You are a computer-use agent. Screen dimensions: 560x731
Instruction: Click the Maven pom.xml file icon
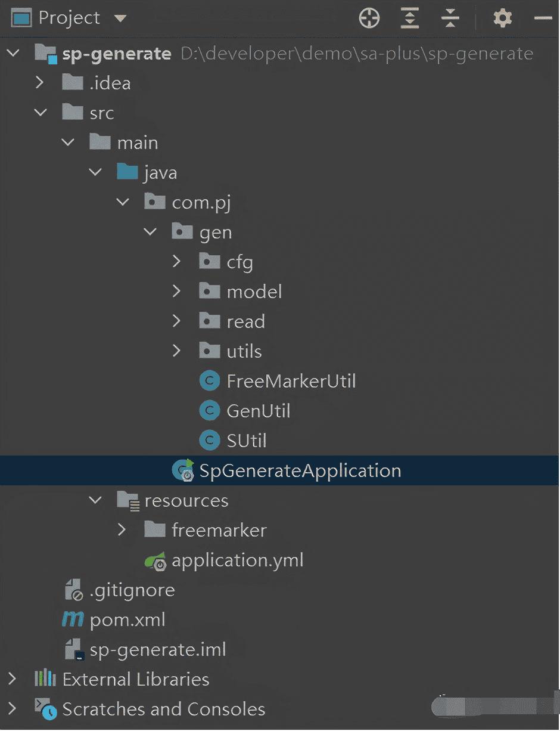73,620
